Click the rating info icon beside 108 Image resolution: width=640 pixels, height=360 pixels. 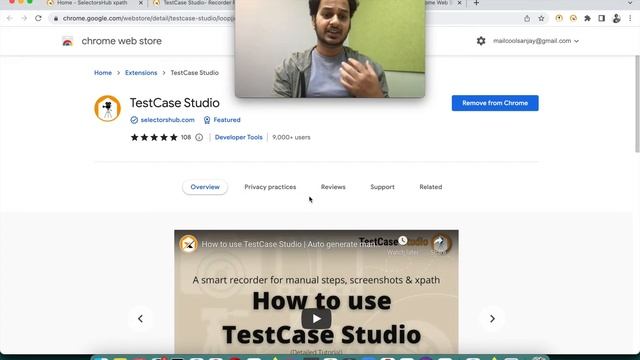tap(199, 138)
